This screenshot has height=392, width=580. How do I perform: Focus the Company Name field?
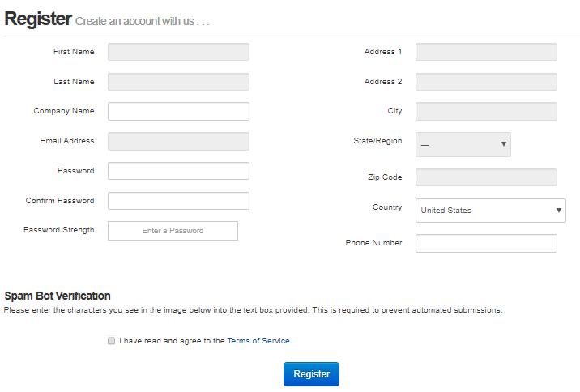178,111
